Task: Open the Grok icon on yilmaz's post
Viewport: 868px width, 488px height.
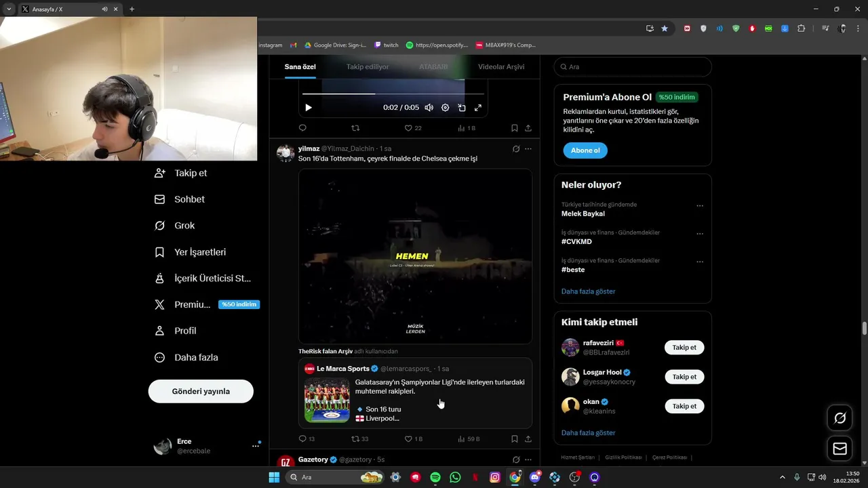Action: (516, 148)
